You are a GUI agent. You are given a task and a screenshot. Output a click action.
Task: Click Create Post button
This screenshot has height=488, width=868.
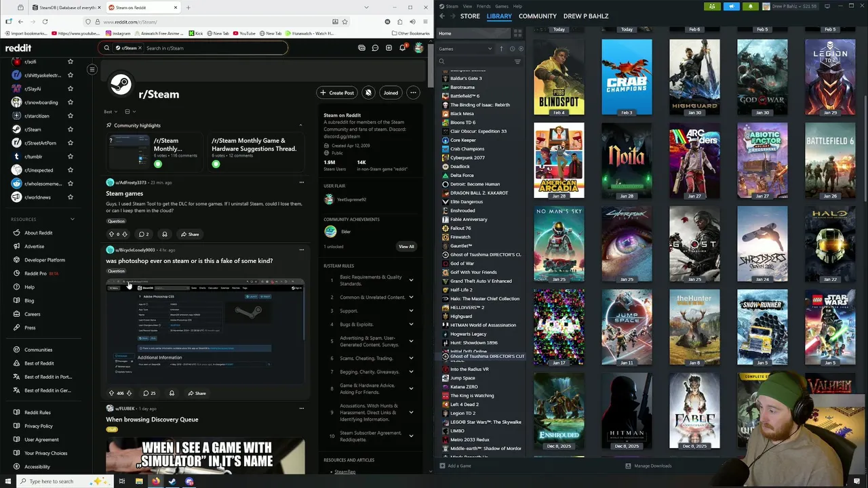(336, 93)
